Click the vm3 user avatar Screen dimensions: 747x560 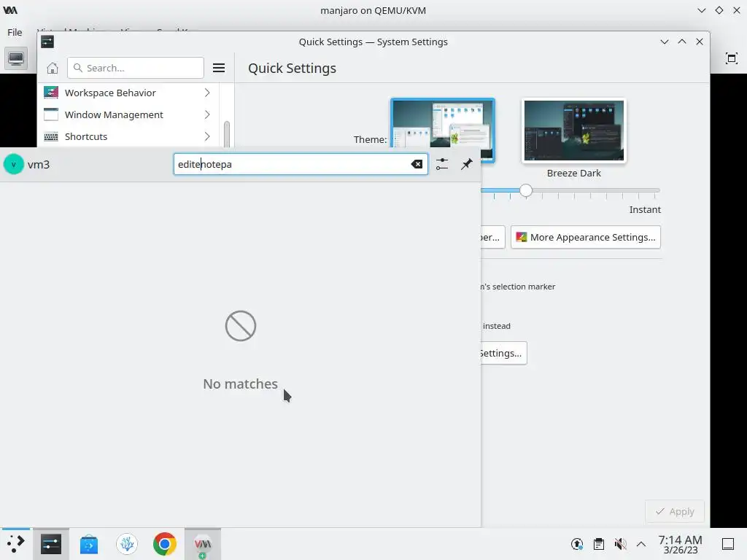pyautogui.click(x=14, y=164)
